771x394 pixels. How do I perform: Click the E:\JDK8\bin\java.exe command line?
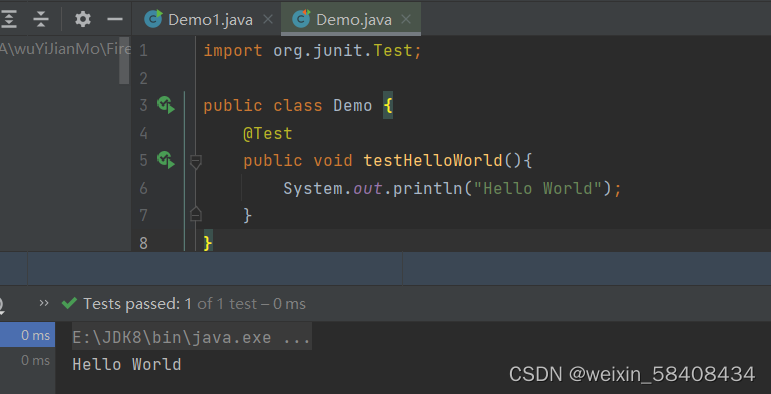point(192,337)
